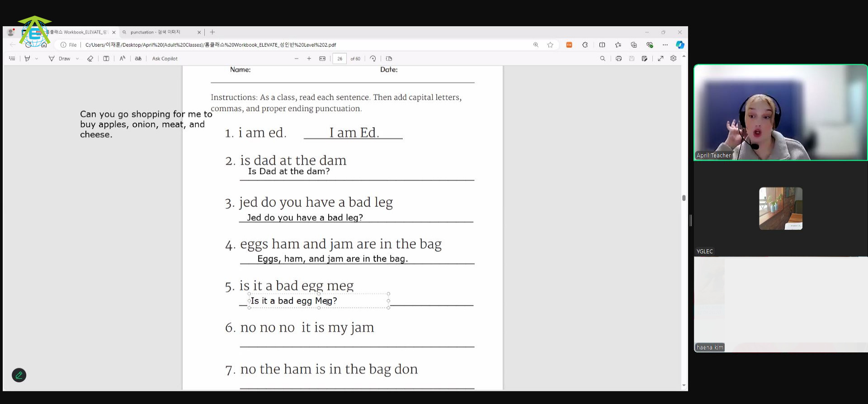Expand the Draw tool options arrow

77,58
